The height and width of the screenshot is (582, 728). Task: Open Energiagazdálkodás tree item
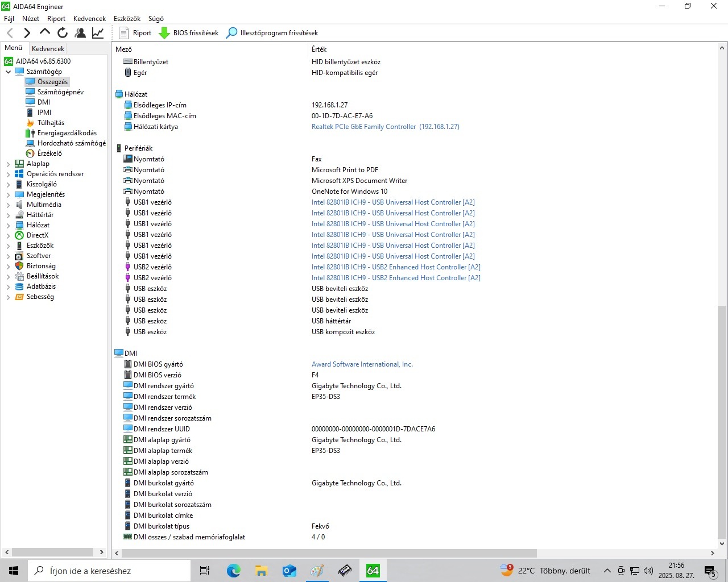[x=67, y=133]
